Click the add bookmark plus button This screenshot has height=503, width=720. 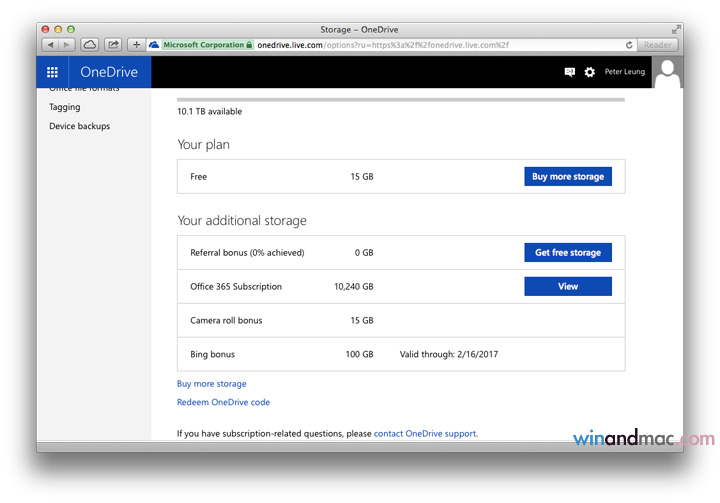tap(137, 45)
